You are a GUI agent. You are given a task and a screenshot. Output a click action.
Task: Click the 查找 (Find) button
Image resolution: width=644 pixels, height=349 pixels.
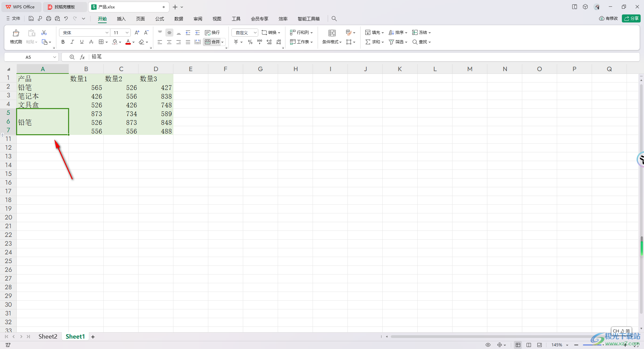coord(421,42)
